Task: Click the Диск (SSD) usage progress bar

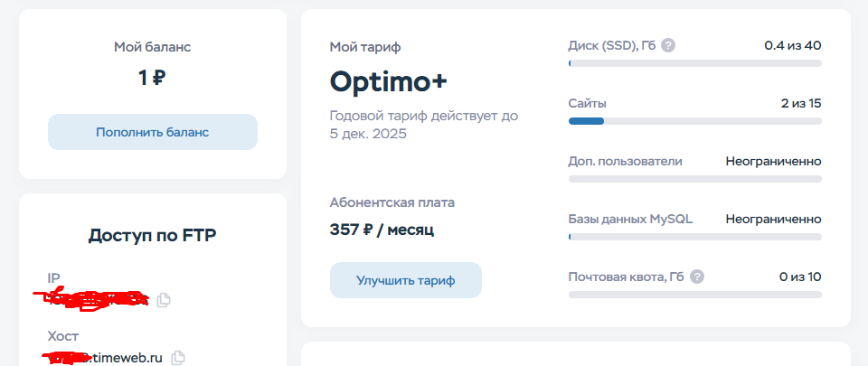Action: click(694, 63)
